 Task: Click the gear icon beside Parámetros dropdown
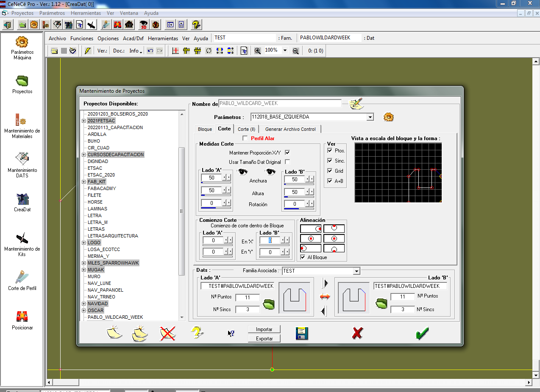pos(389,117)
